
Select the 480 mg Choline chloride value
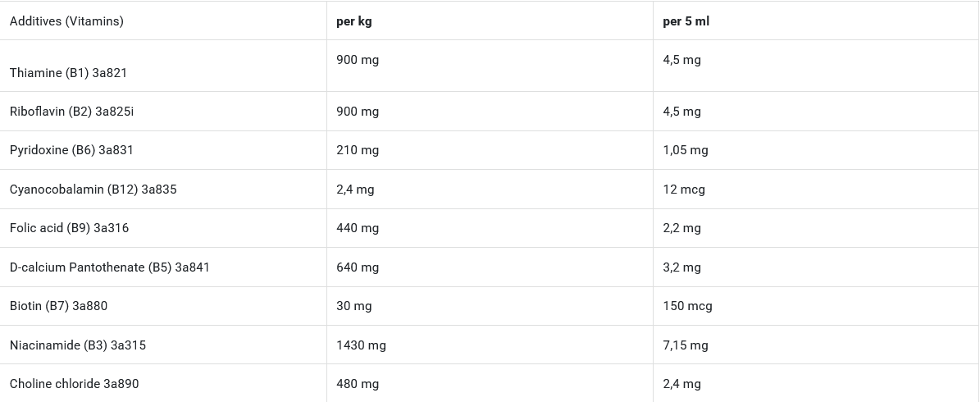(358, 384)
